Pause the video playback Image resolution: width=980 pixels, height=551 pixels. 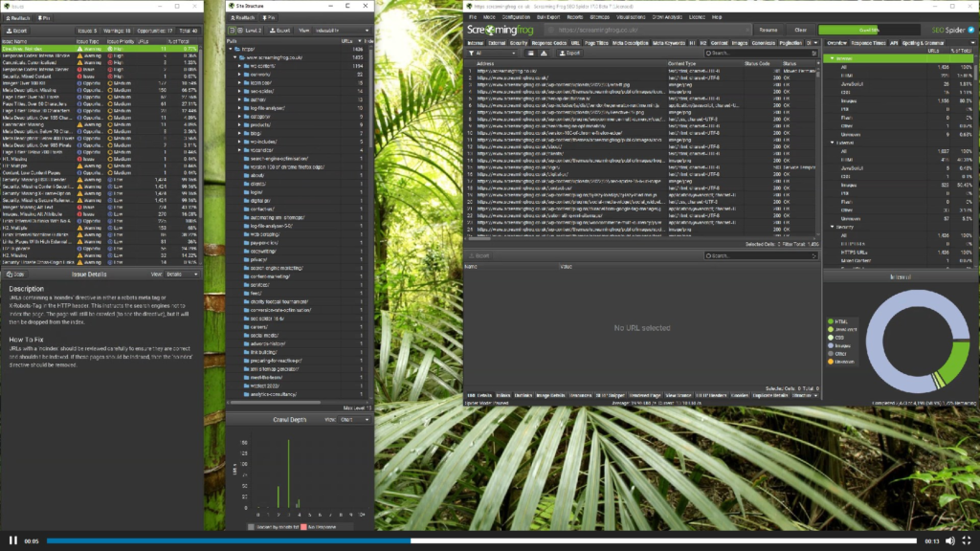click(x=13, y=540)
